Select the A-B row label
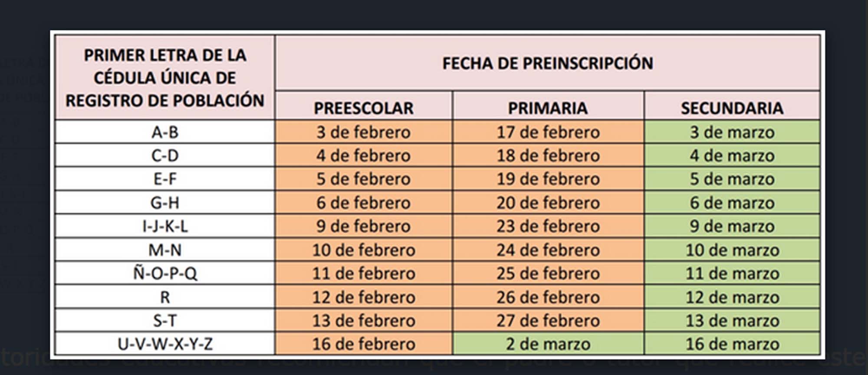This screenshot has height=375, width=868. click(x=165, y=132)
